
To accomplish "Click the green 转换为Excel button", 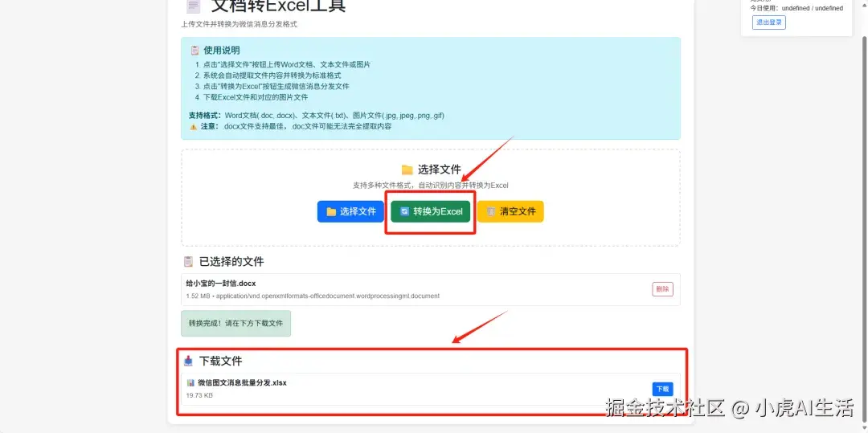I will 431,211.
